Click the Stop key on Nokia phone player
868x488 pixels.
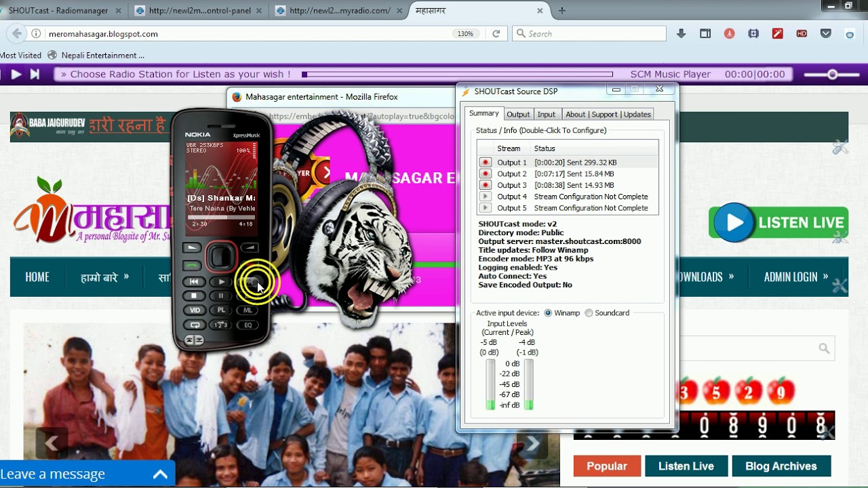194,296
